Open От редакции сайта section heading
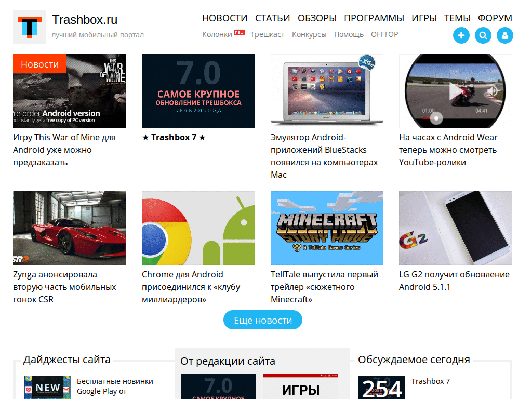 [x=228, y=361]
